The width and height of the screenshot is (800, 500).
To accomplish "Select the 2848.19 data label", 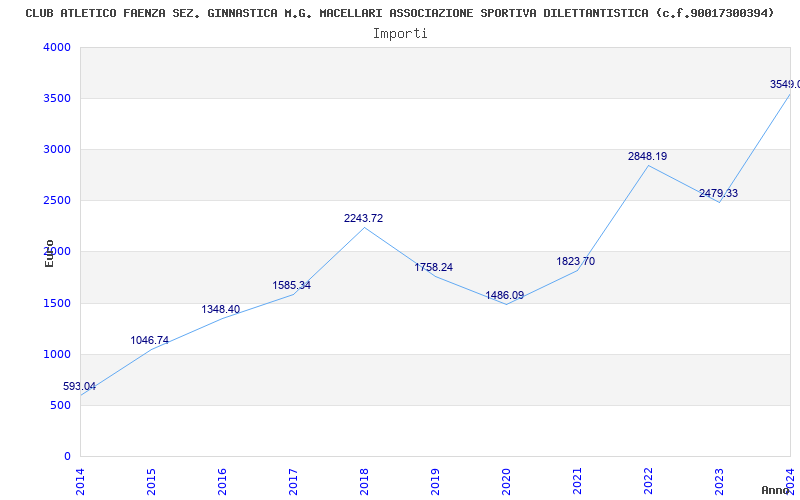I will tap(647, 157).
